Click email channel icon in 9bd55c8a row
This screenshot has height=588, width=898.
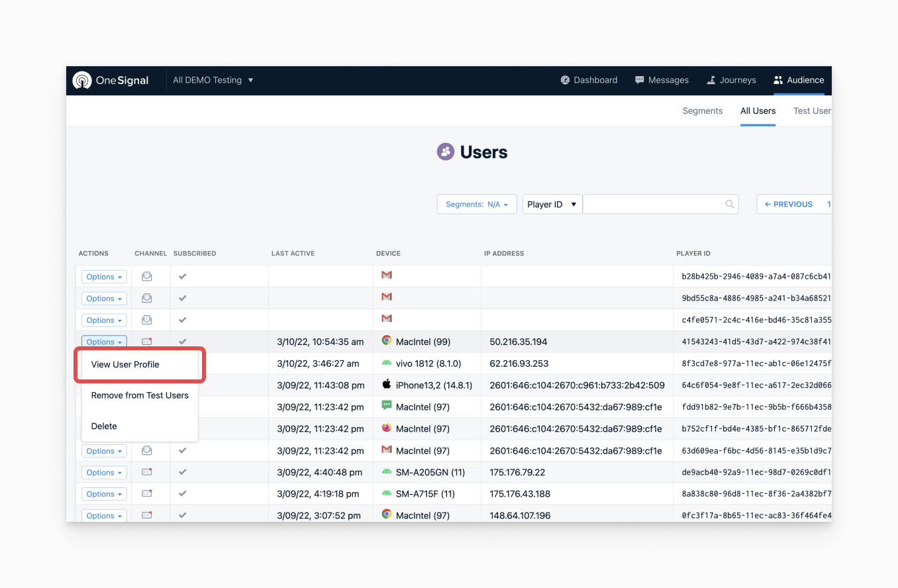(147, 299)
